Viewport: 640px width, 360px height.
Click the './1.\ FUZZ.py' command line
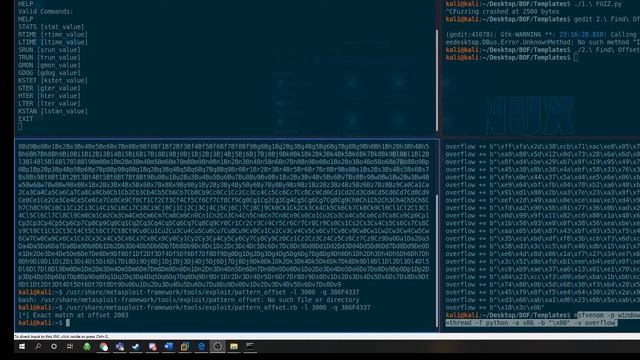[x=534, y=4]
